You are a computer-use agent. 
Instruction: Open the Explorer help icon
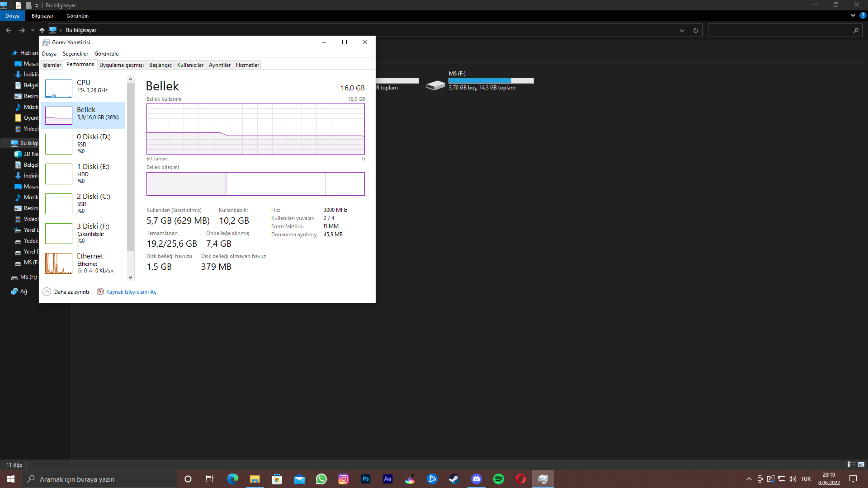tap(863, 15)
